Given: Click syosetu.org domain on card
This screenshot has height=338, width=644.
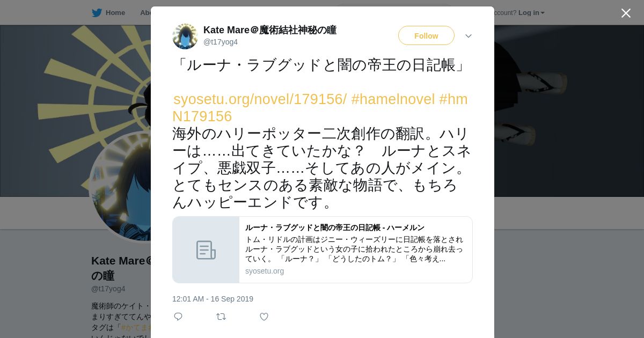Looking at the screenshot, I should (x=265, y=271).
